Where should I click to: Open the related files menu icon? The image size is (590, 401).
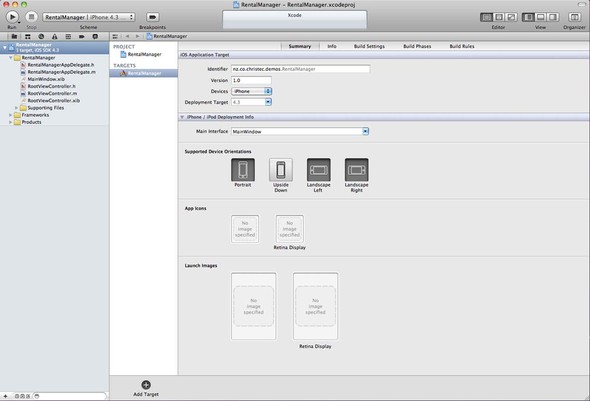(x=115, y=36)
